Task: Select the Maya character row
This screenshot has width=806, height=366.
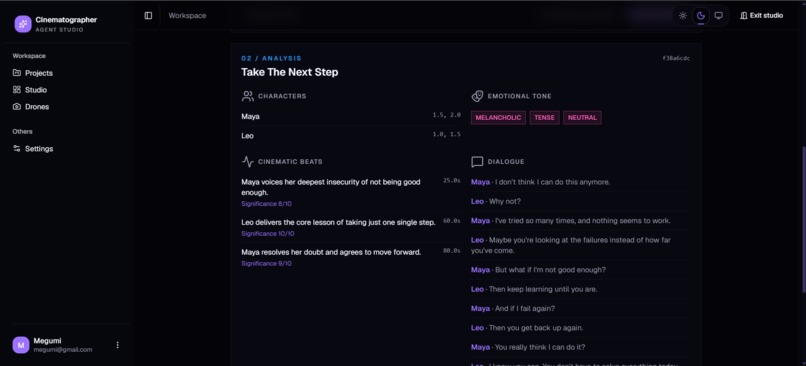Action: tap(351, 117)
